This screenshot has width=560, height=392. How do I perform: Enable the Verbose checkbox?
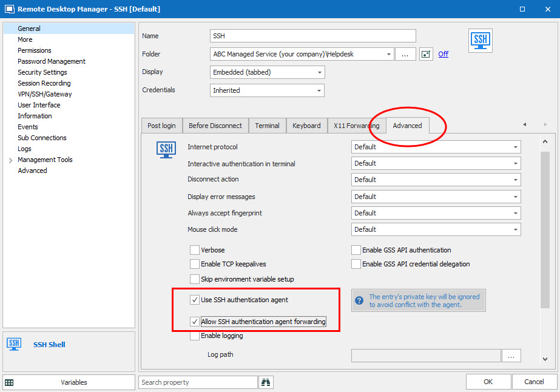[195, 250]
